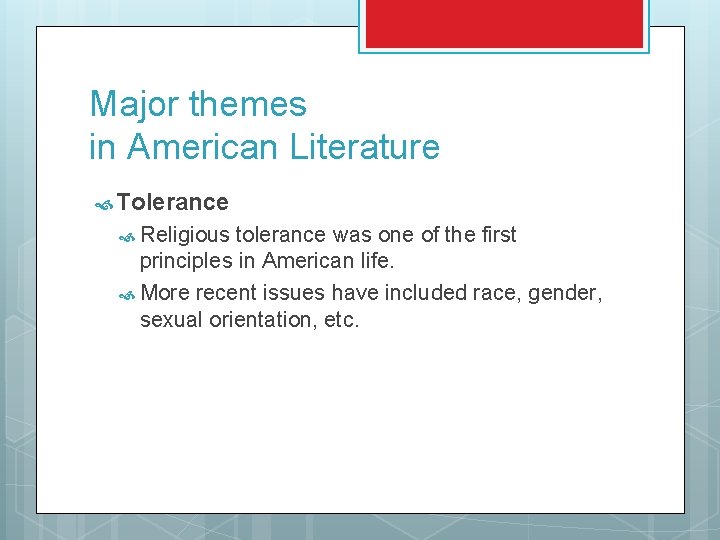Click the text 'Religious tolerance was one of the first'
The height and width of the screenshot is (540, 720).
click(x=328, y=235)
